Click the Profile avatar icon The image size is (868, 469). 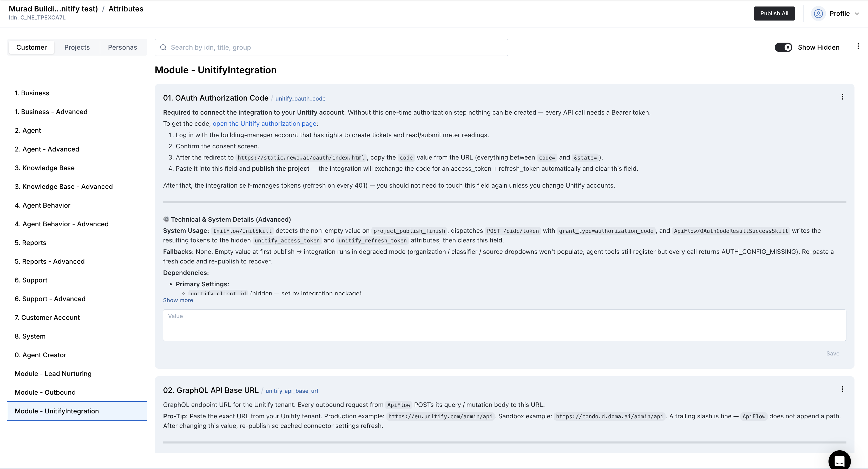tap(818, 14)
